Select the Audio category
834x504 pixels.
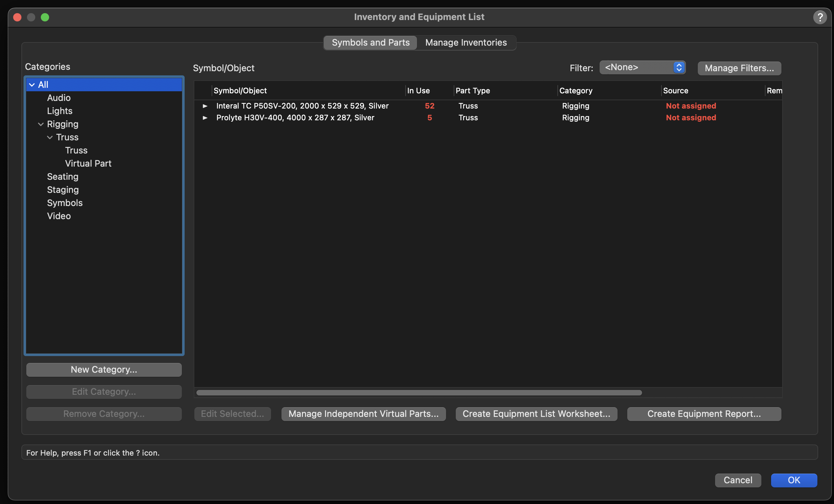click(59, 98)
